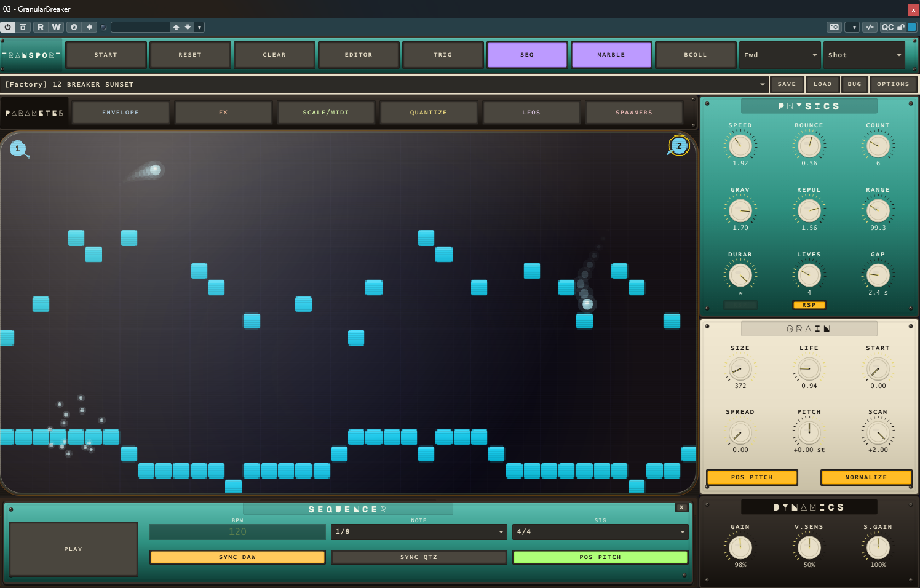The width and height of the screenshot is (920, 588).
Task: Toggle Sequencer POS PITCH green button
Action: click(600, 557)
